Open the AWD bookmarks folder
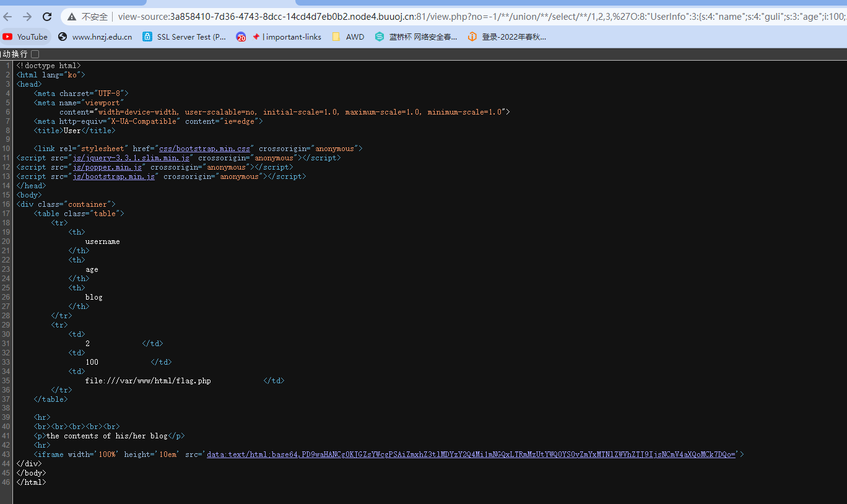The image size is (847, 504). (x=348, y=37)
